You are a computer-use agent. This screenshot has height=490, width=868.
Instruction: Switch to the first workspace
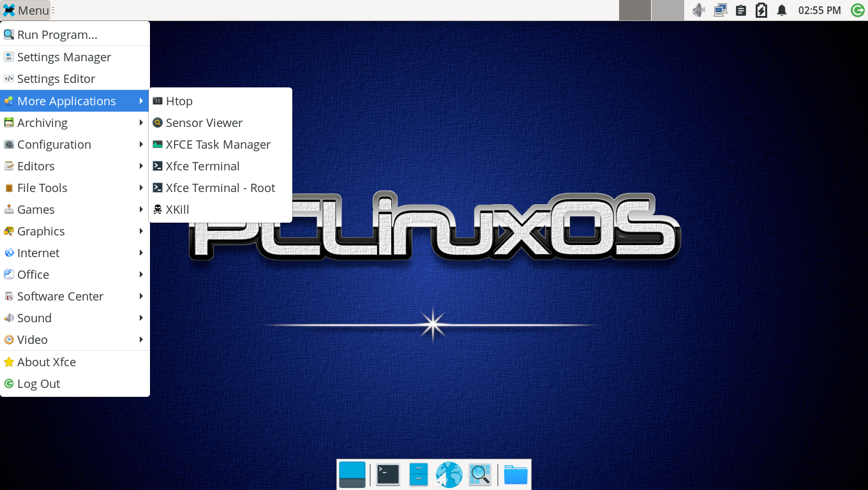pyautogui.click(x=635, y=10)
